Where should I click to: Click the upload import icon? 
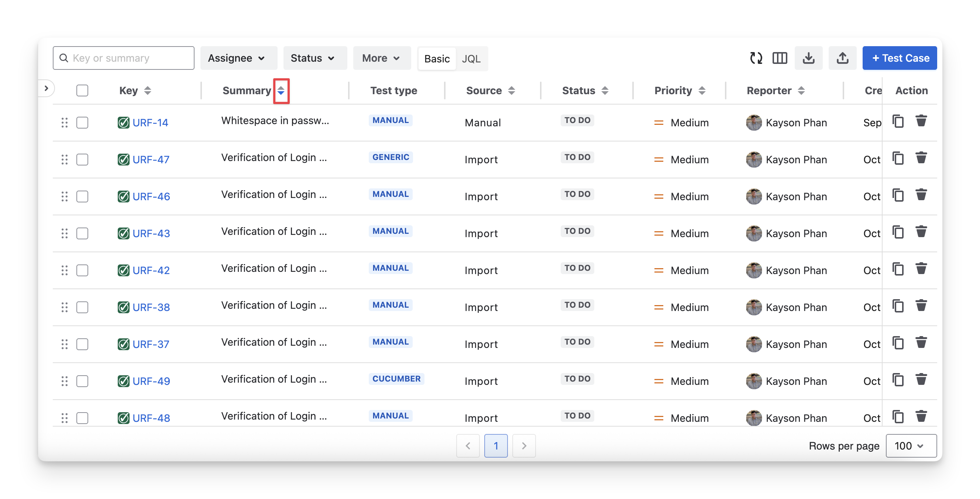pos(842,58)
